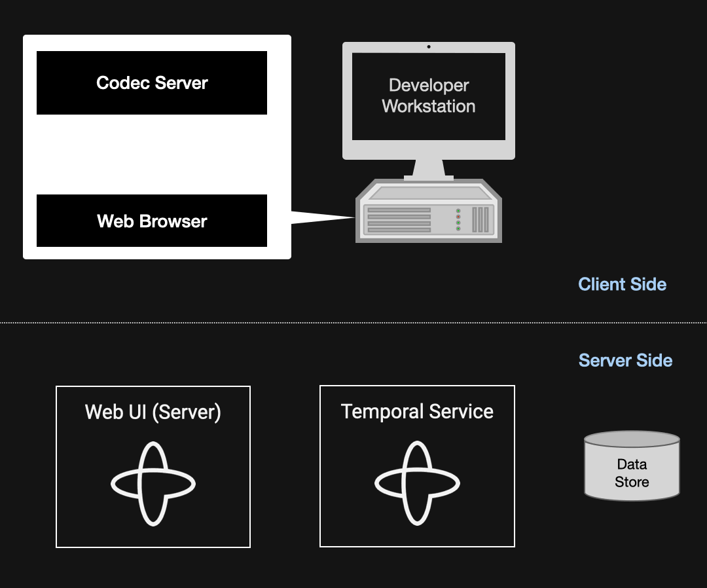The image size is (707, 588).
Task: Click the 'Developer Workstation' screen text
Action: pyautogui.click(x=429, y=96)
